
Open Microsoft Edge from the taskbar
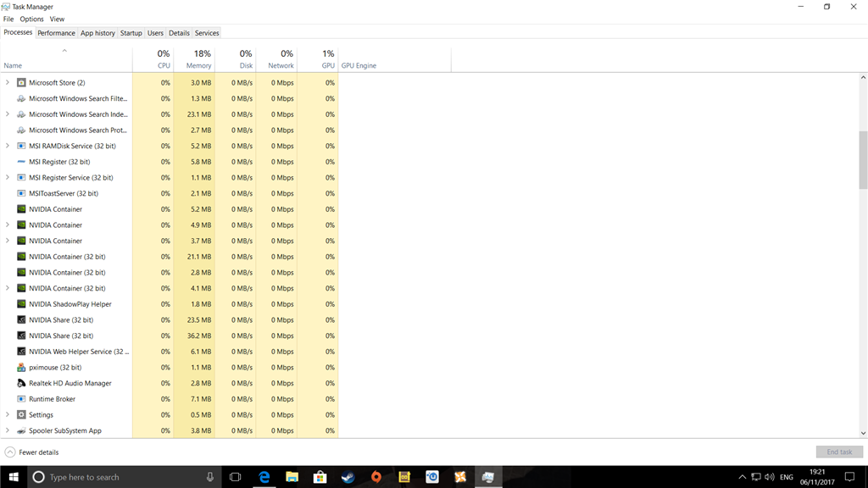(264, 477)
